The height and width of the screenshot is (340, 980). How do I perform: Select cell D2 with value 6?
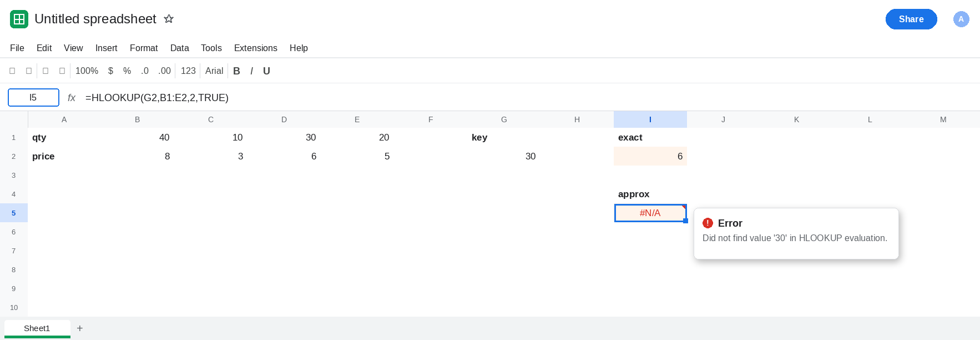(x=284, y=156)
